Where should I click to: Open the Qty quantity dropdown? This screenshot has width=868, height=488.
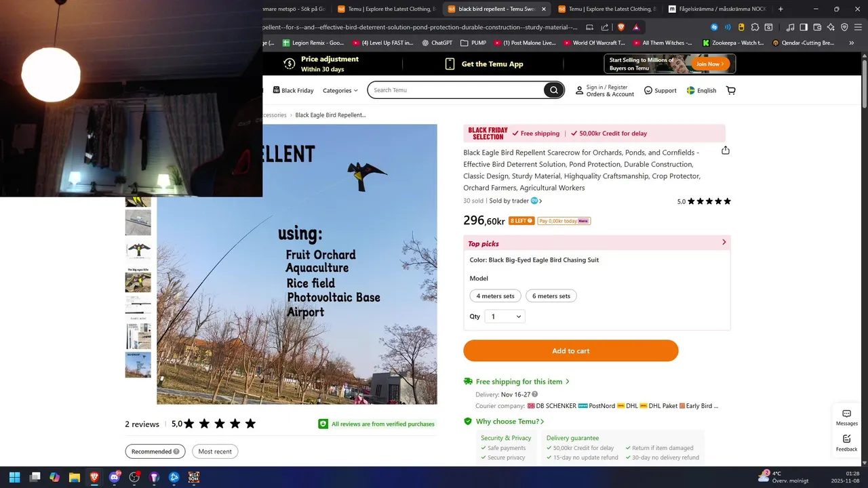pos(505,317)
